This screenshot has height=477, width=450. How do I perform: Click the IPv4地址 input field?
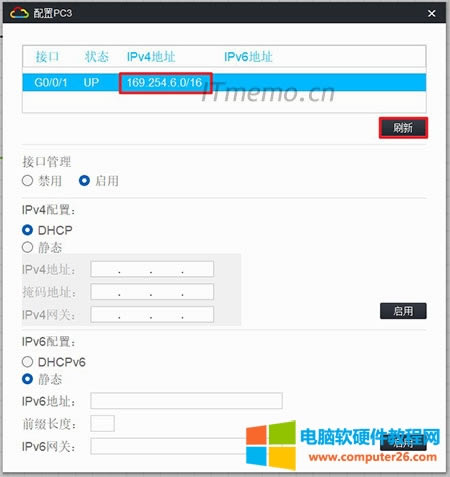click(x=152, y=269)
